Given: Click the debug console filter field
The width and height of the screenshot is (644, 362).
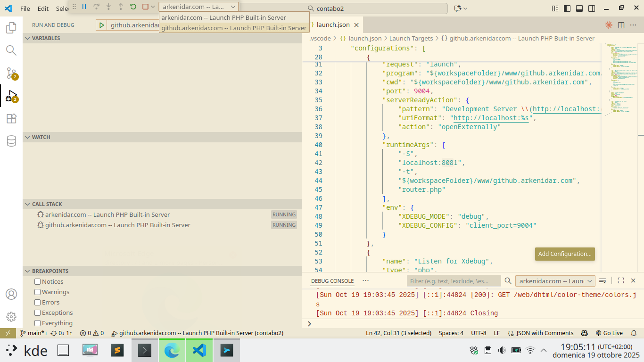Looking at the screenshot, I should click(x=454, y=281).
